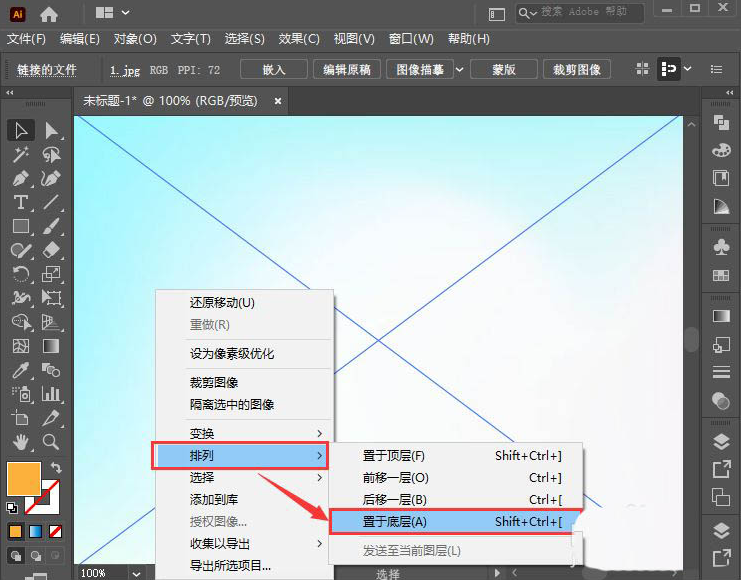Screen dimensions: 741x580
Task: Select the Lasso tool
Action: pos(51,155)
